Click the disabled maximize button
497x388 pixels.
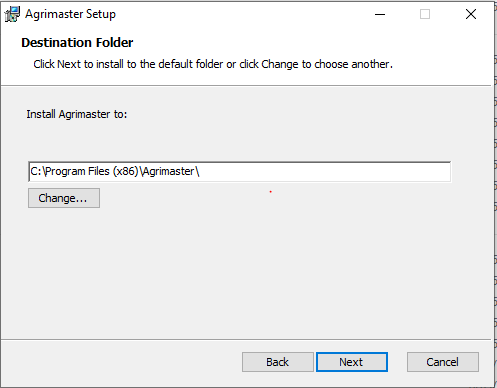[x=425, y=14]
